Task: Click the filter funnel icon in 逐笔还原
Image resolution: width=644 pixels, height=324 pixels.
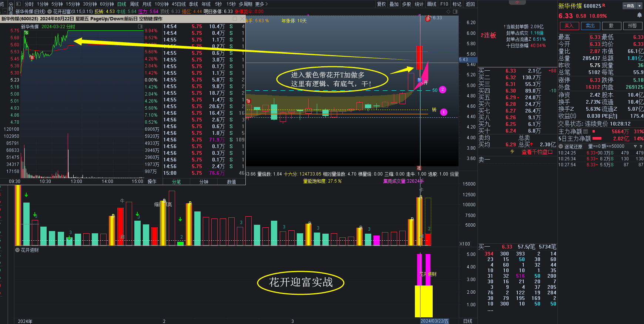Action: [x=635, y=147]
